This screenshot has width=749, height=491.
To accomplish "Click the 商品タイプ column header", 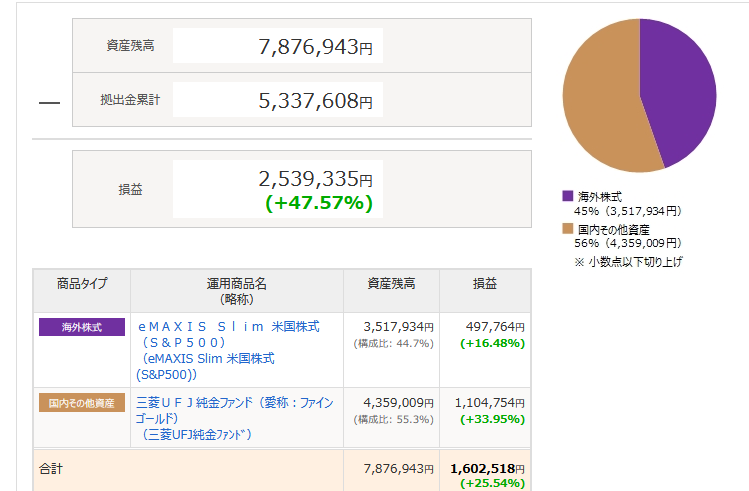I will (82, 284).
